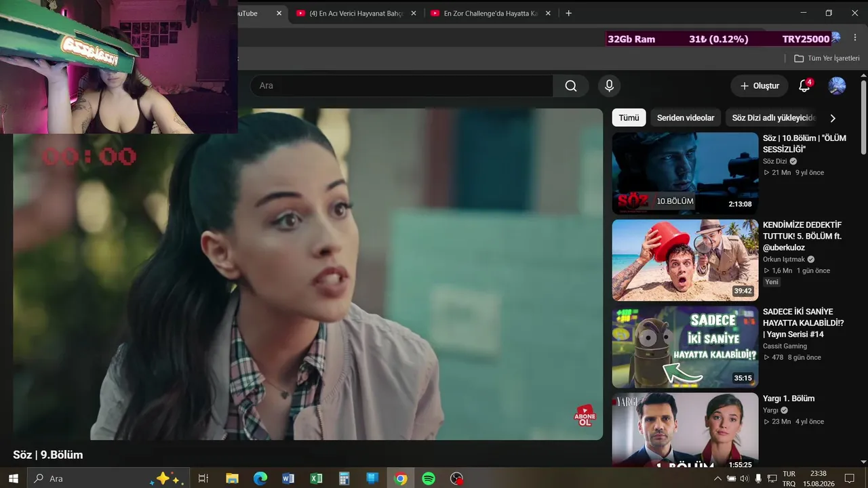Switch to Google Chrome in the taskbar
Viewport: 868px width, 488px height.
point(401,479)
